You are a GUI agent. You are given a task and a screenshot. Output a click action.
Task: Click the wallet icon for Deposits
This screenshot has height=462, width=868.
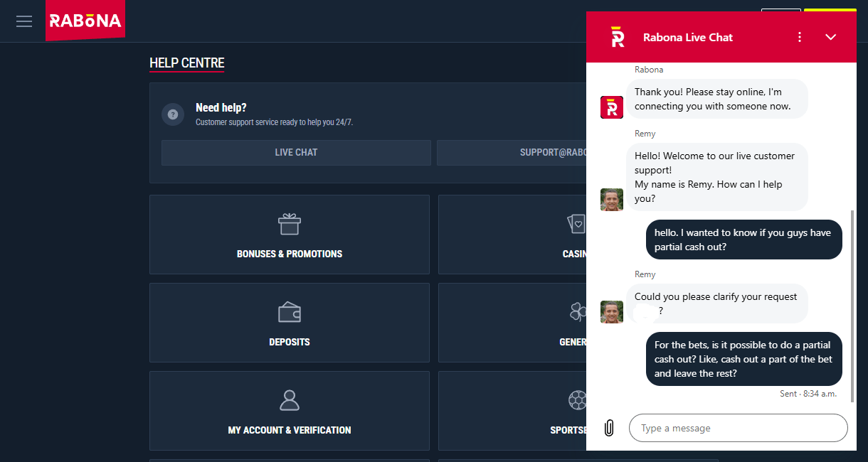[x=290, y=312]
